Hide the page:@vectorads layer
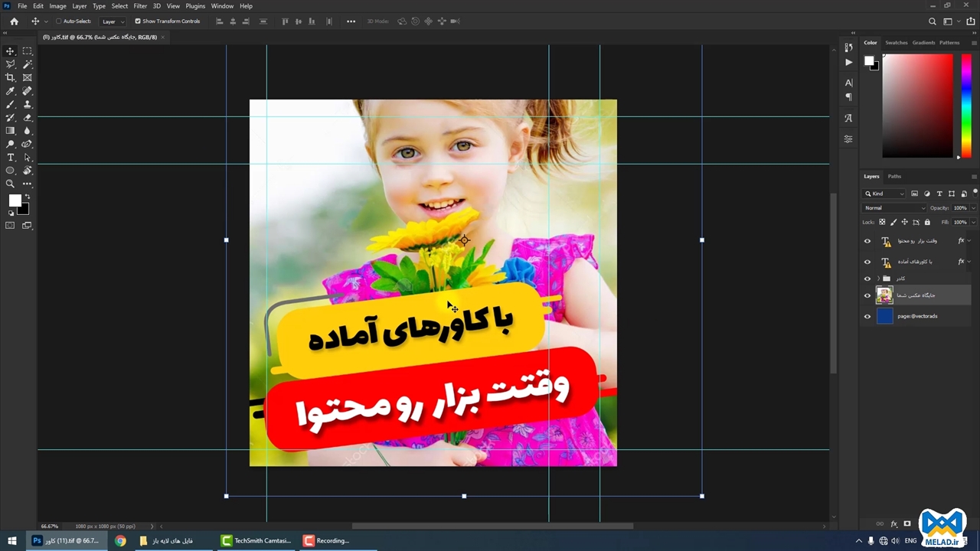Viewport: 980px width, 551px height. click(x=867, y=316)
